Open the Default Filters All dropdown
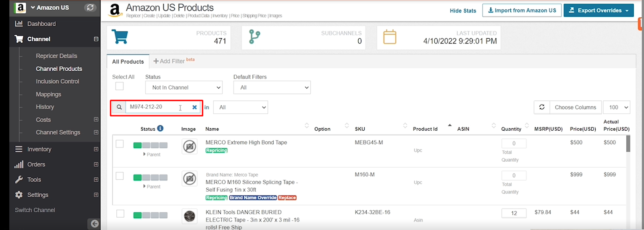This screenshot has height=230, width=644. click(272, 87)
